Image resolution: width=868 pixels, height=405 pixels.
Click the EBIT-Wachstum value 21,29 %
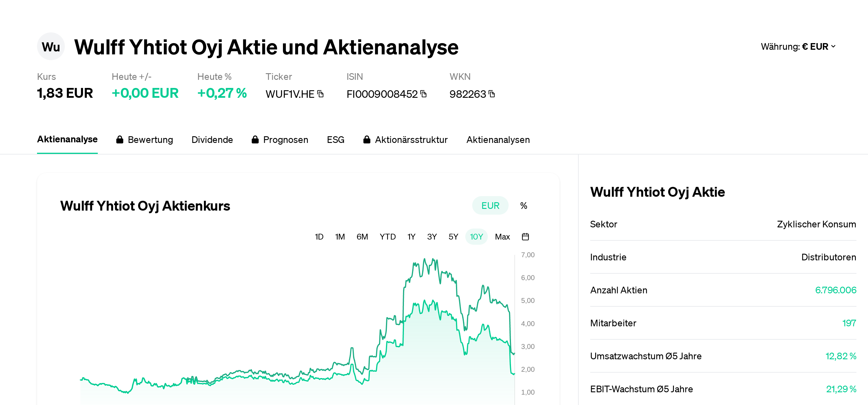(x=841, y=389)
